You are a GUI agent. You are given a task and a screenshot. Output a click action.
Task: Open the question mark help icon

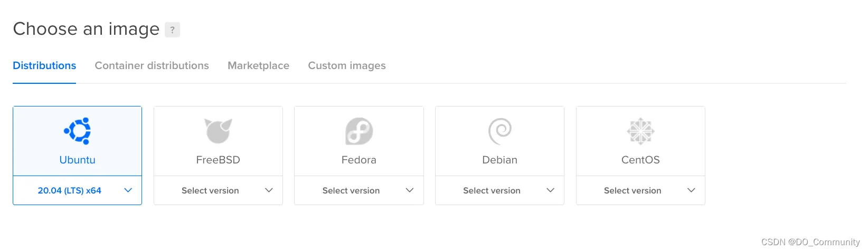click(172, 30)
